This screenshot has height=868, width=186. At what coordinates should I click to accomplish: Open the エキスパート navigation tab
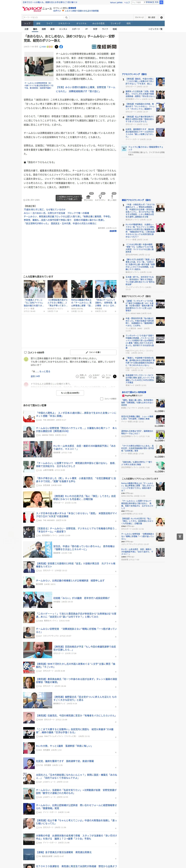(64, 24)
